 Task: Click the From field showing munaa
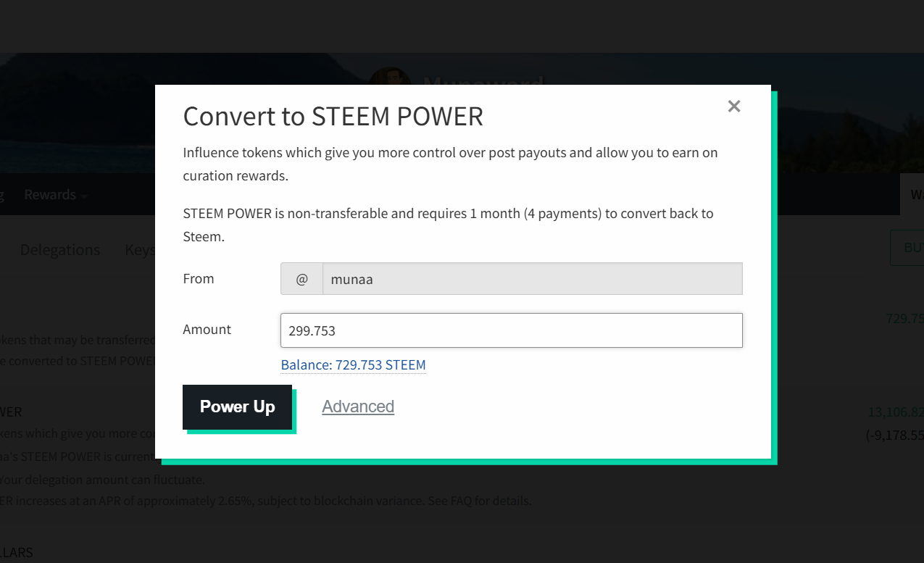tap(532, 279)
